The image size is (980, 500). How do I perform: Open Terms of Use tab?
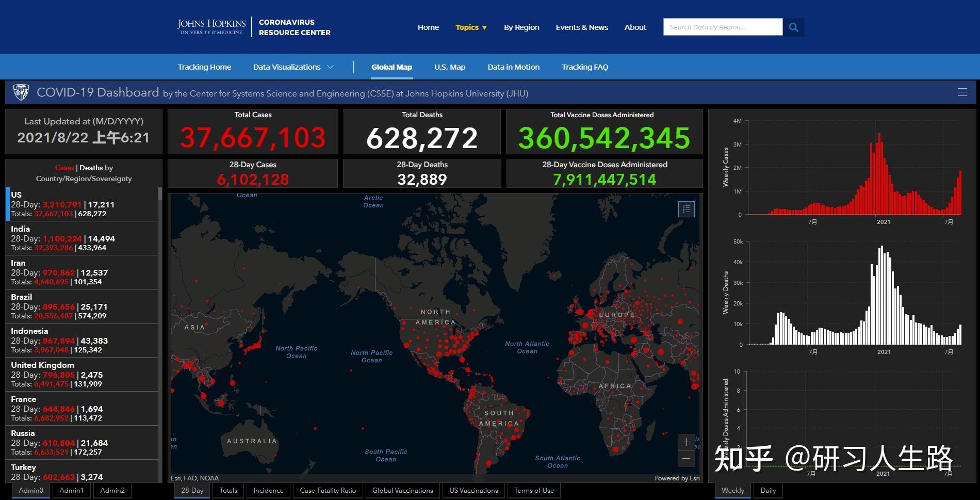534,490
